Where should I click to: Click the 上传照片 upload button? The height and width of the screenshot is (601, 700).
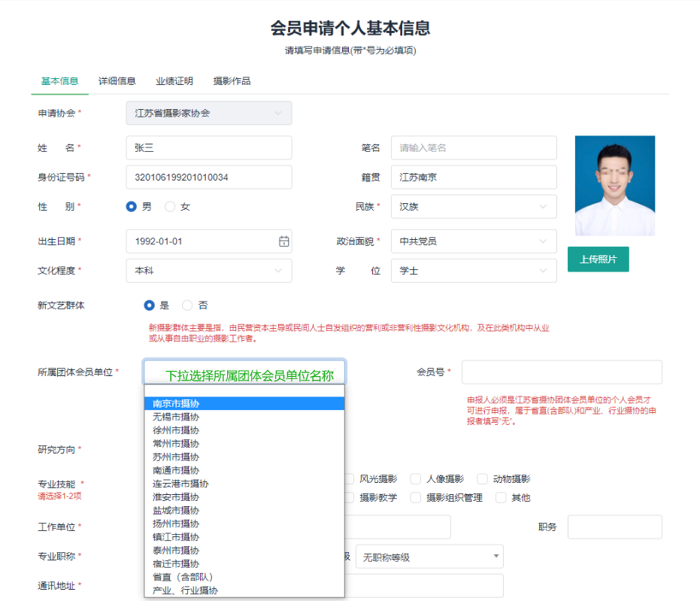tap(598, 259)
